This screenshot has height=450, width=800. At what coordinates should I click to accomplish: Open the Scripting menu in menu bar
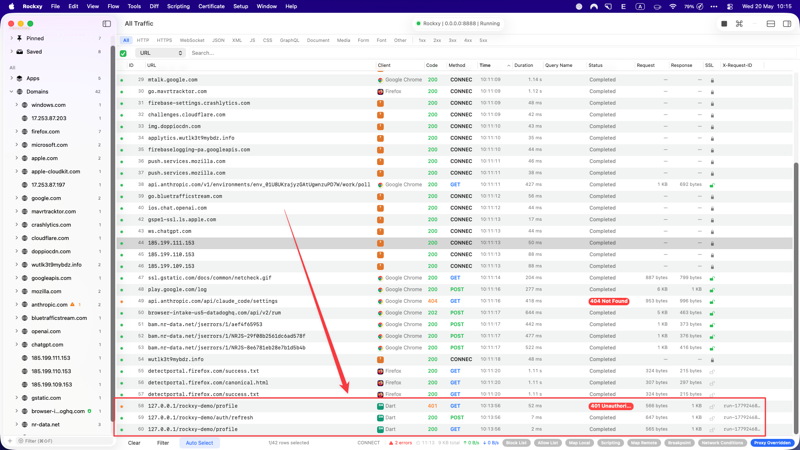point(178,7)
